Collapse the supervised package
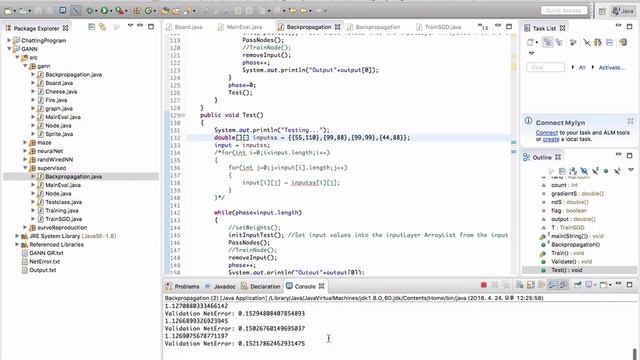The width and height of the screenshot is (640, 360). (x=25, y=168)
